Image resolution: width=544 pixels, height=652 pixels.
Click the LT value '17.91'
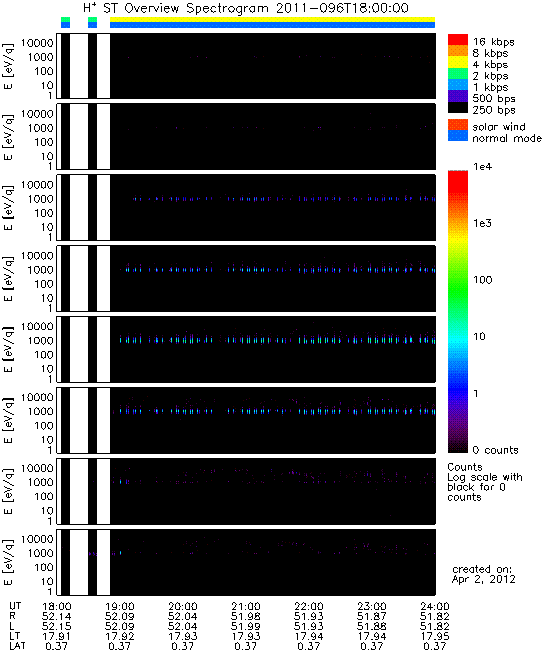[57, 636]
